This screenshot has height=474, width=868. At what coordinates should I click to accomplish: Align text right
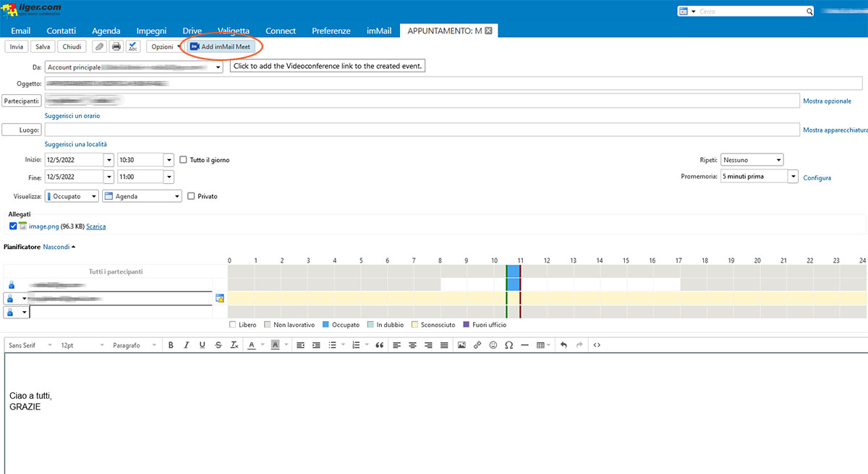click(x=429, y=345)
